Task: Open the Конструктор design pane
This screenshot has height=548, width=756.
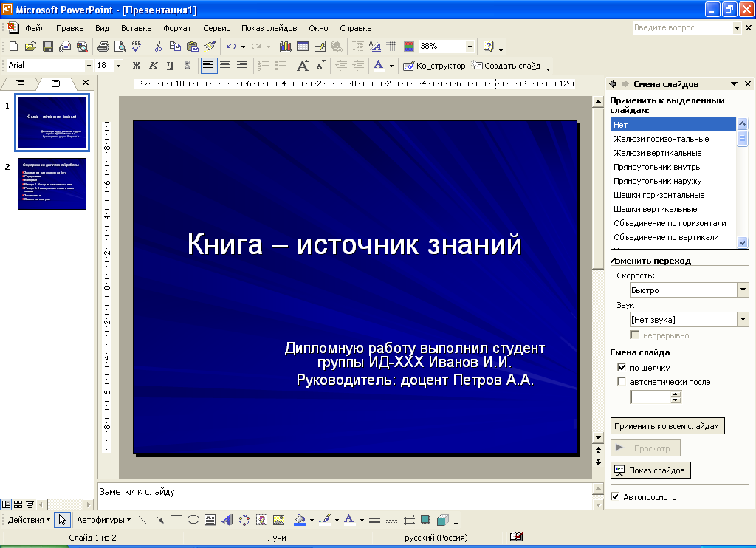Action: [434, 66]
